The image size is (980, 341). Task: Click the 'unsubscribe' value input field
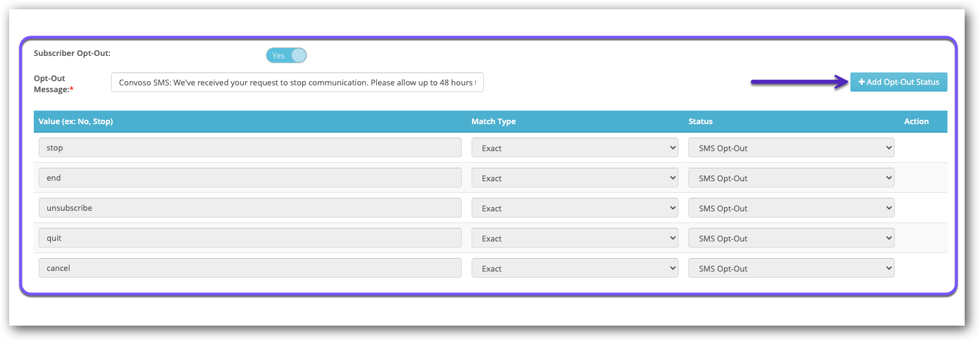click(250, 208)
